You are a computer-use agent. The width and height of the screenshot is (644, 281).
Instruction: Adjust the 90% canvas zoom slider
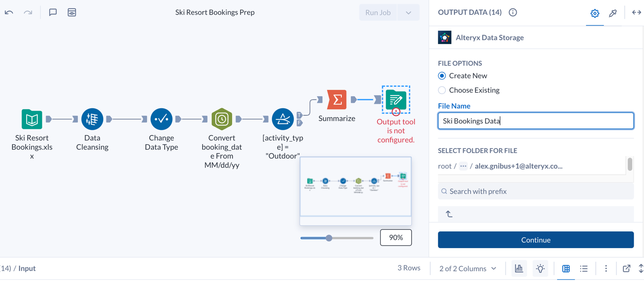click(x=329, y=237)
